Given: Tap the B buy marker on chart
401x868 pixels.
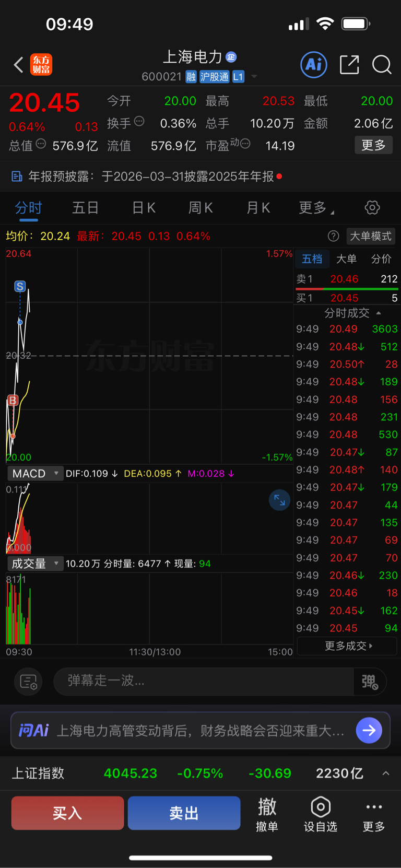Looking at the screenshot, I should coord(13,401).
